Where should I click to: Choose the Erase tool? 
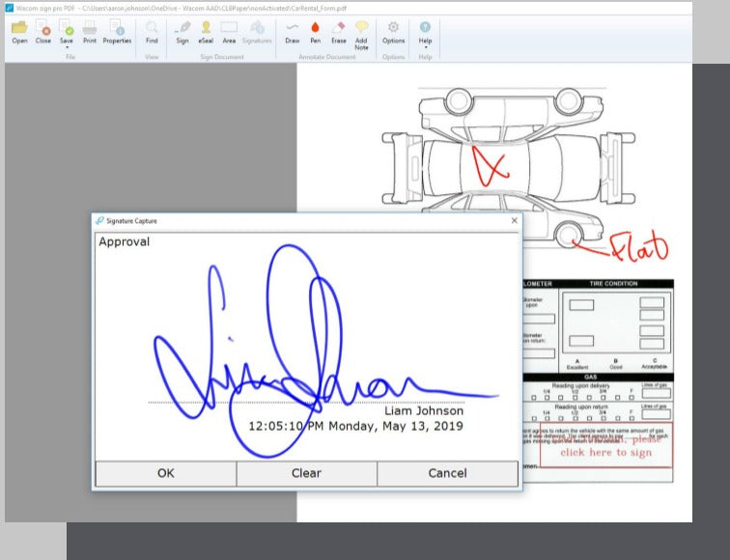click(338, 32)
